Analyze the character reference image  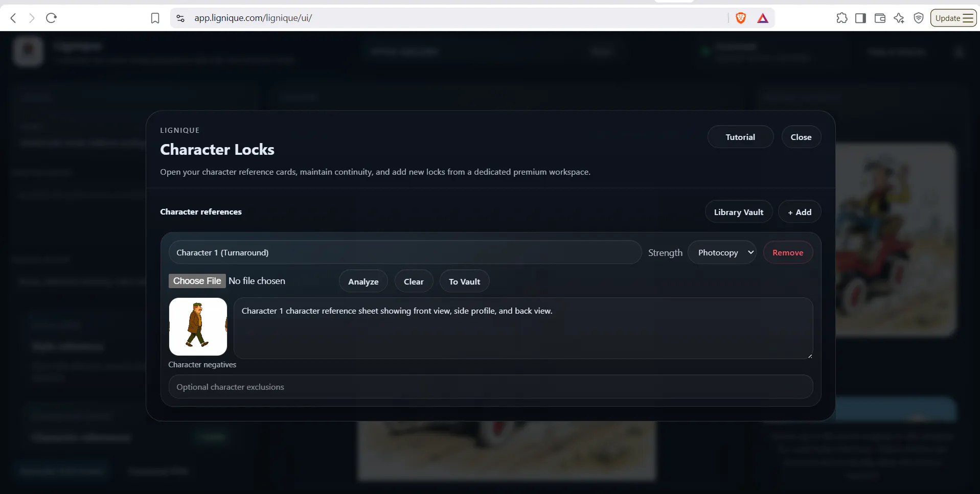click(x=363, y=281)
